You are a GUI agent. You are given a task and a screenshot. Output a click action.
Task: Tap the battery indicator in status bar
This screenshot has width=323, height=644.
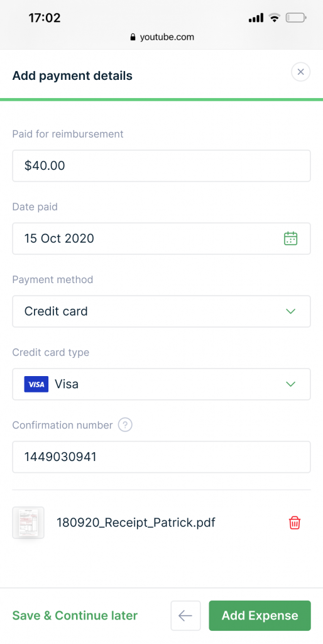point(295,18)
